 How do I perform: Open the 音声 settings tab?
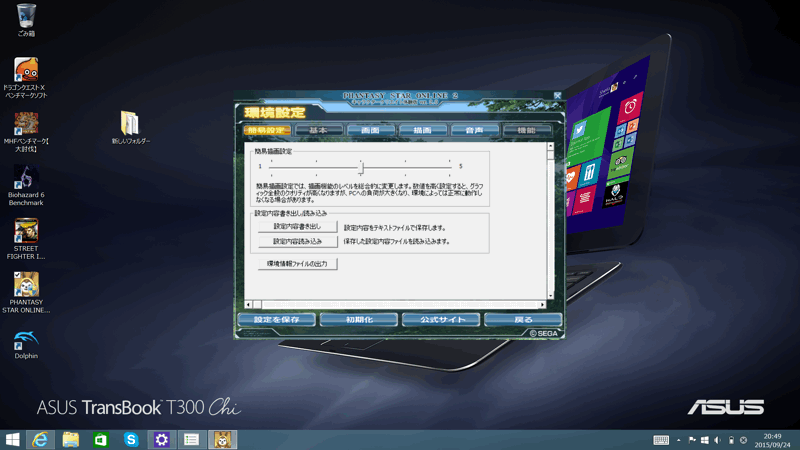click(x=474, y=130)
